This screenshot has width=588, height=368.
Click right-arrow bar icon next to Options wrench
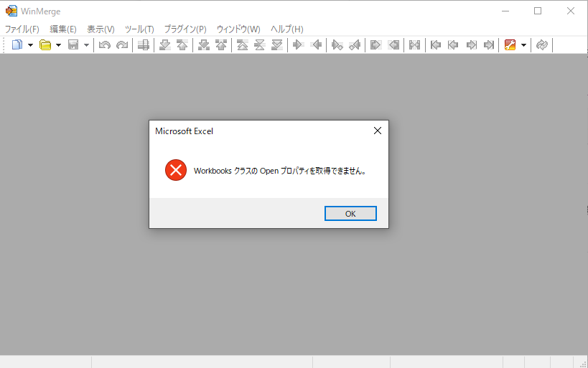pos(489,45)
